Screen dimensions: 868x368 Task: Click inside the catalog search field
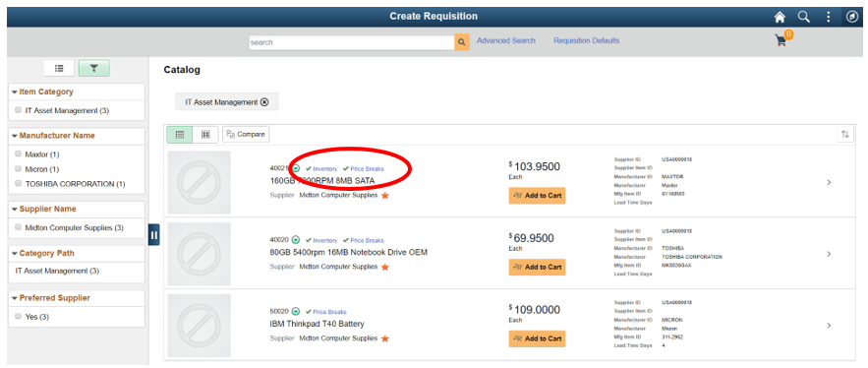pos(352,42)
